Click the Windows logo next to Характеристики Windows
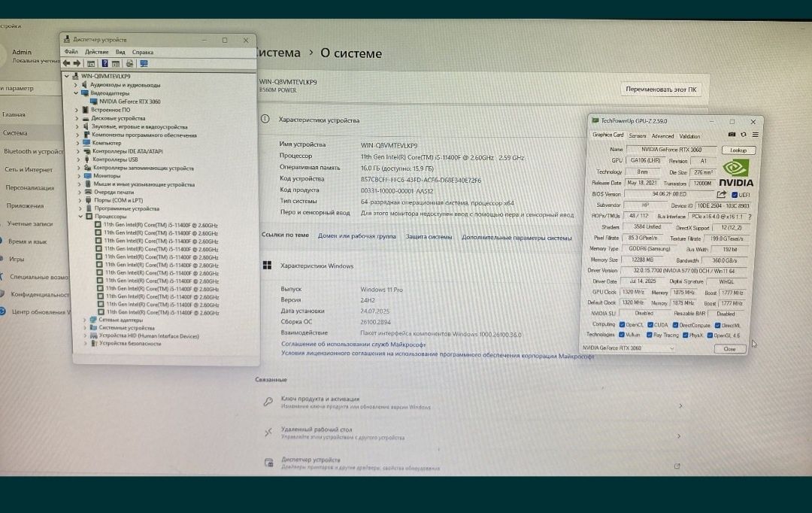The image size is (812, 513). pos(267,266)
